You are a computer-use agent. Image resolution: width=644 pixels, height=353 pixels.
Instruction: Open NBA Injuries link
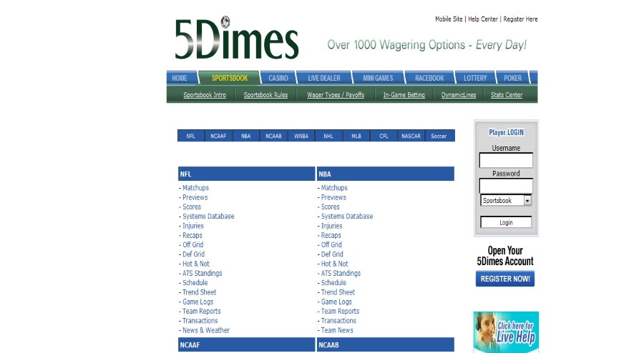pyautogui.click(x=331, y=226)
